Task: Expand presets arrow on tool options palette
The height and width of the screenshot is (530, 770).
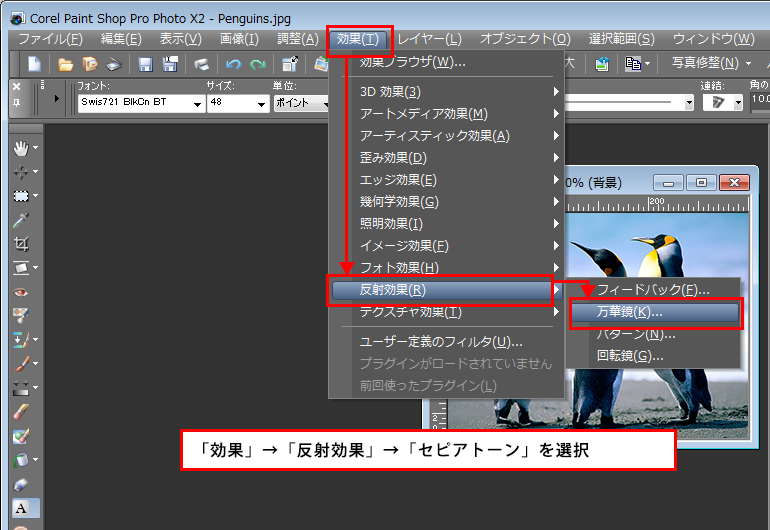Action: (56, 99)
